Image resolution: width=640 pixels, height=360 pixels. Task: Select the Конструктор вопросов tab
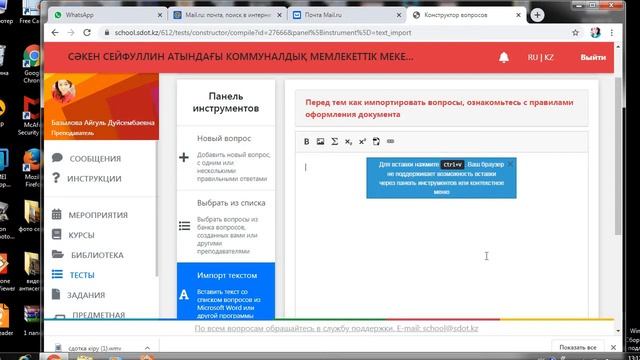click(467, 15)
